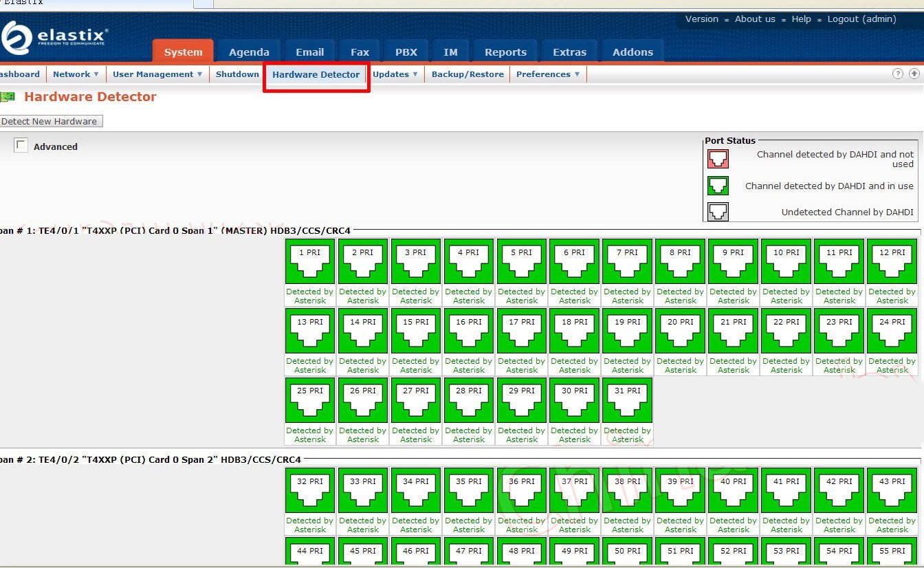Enable the Advanced checkbox
924x568 pixels.
[x=21, y=146]
